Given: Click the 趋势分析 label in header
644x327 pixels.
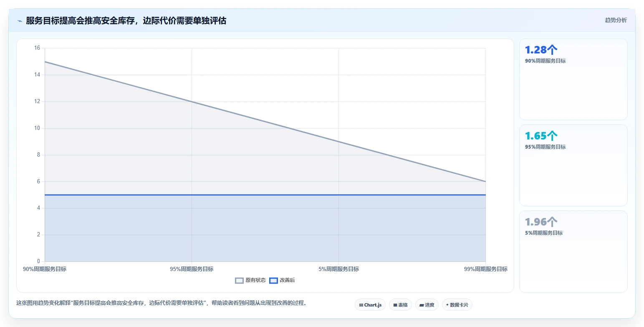Looking at the screenshot, I should pos(616,20).
